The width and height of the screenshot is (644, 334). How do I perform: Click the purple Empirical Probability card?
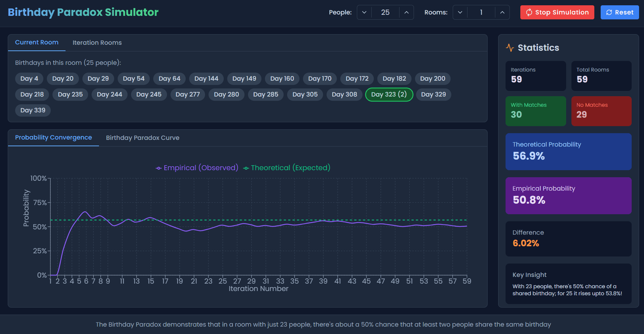(x=568, y=196)
